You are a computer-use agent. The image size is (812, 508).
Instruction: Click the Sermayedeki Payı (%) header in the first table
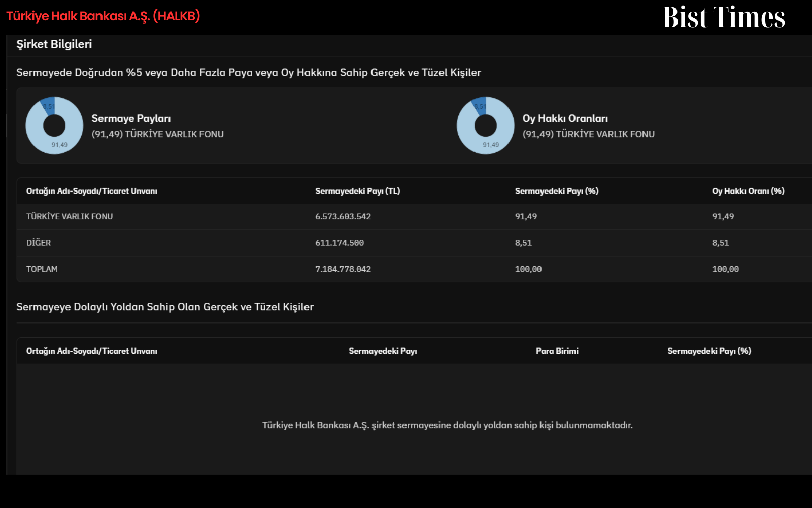[557, 191]
